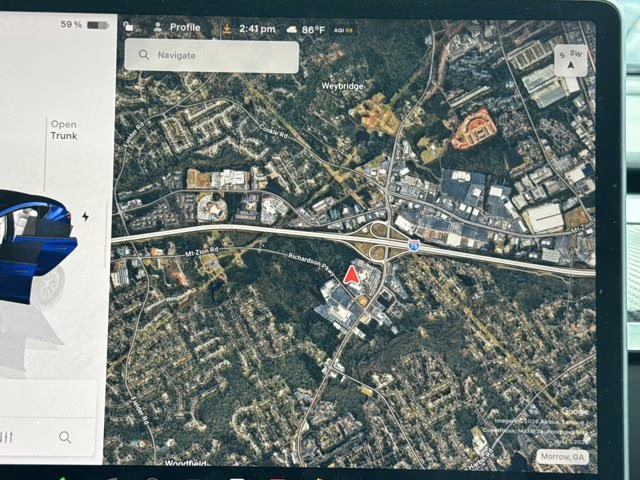Viewport: 640px width, 480px height.
Task: Toggle map orientation with compass button
Action: tap(569, 61)
